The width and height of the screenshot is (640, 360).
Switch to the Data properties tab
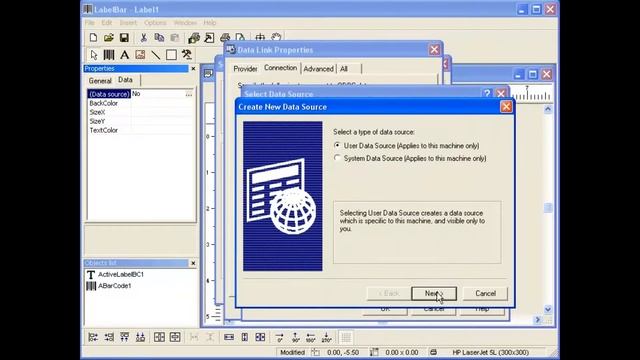[x=126, y=80]
